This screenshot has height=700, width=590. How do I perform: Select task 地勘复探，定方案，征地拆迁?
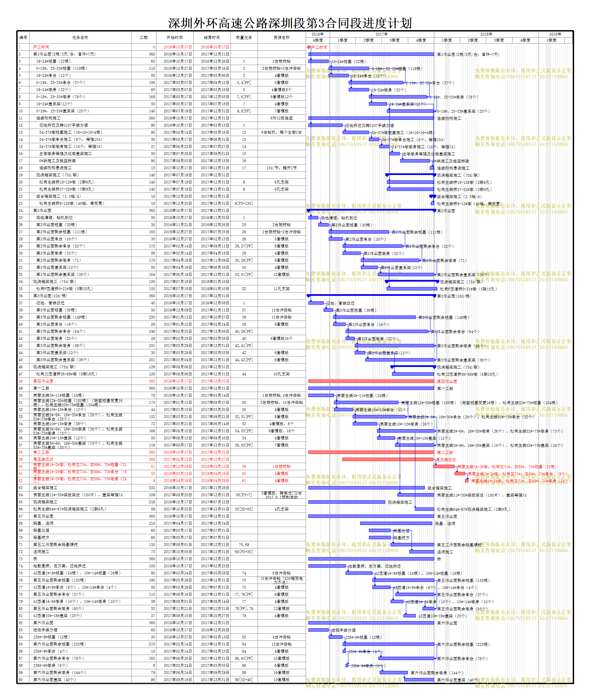(60, 566)
